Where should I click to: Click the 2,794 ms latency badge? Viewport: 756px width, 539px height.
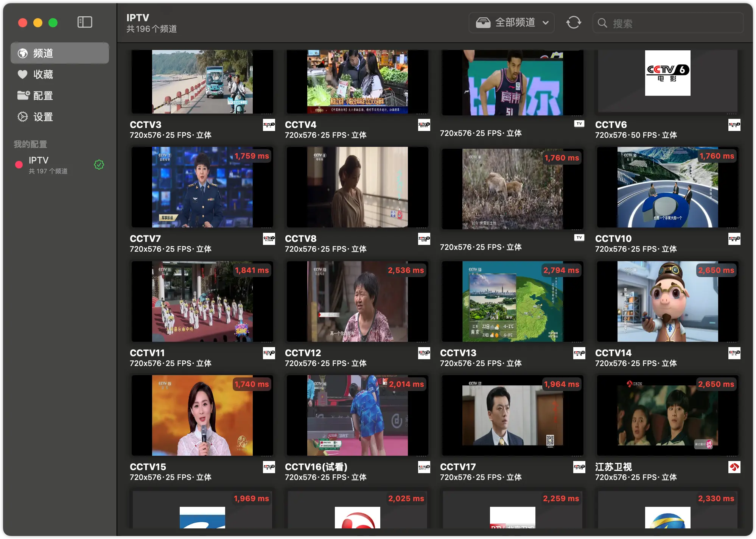[561, 270]
